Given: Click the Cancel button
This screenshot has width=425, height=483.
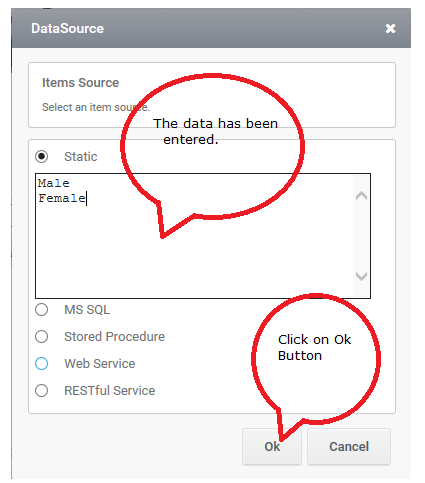Looking at the screenshot, I should (349, 447).
